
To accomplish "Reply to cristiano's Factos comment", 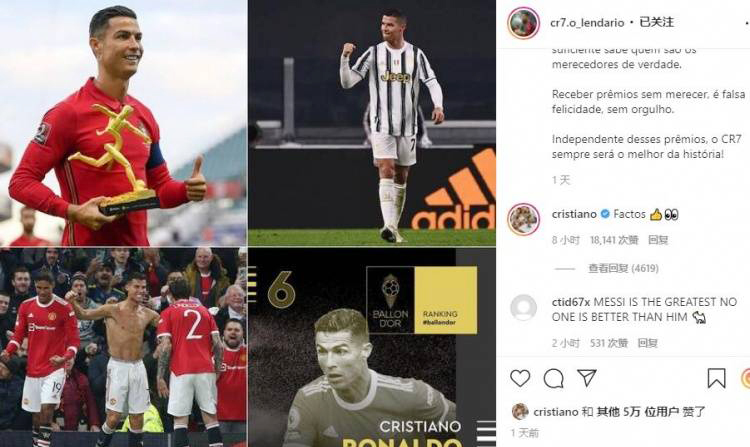I will 658,240.
